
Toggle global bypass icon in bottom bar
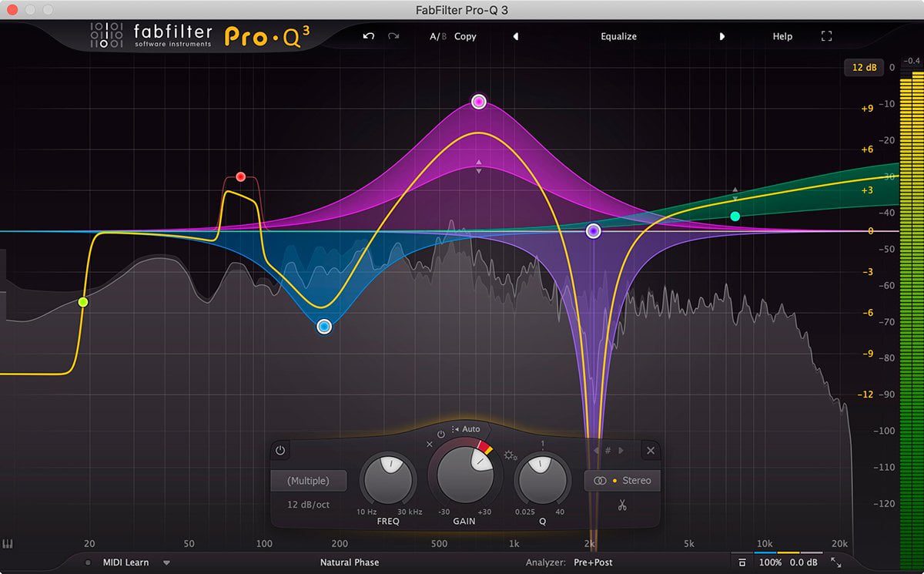tap(742, 563)
